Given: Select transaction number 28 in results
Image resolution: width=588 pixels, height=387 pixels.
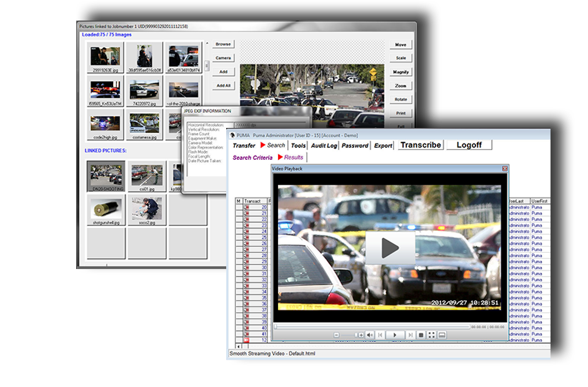Looking at the screenshot, I should tap(264, 255).
